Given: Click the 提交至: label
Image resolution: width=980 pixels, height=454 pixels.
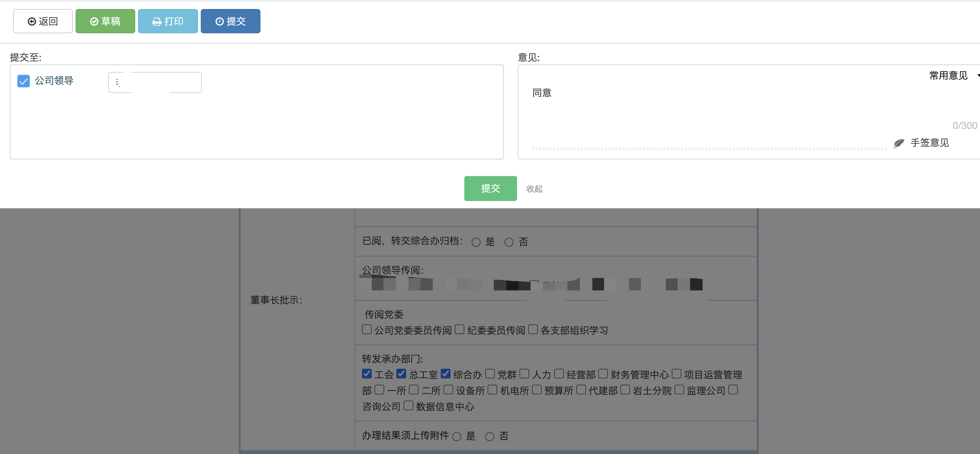Looking at the screenshot, I should (26, 58).
